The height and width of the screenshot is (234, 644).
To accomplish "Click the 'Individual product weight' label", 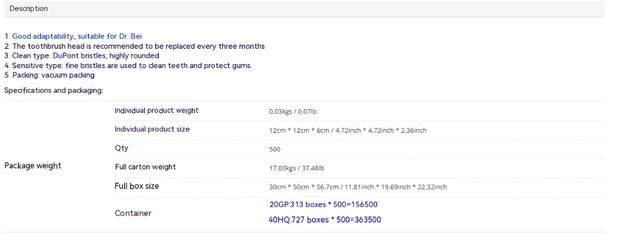I will point(156,110).
